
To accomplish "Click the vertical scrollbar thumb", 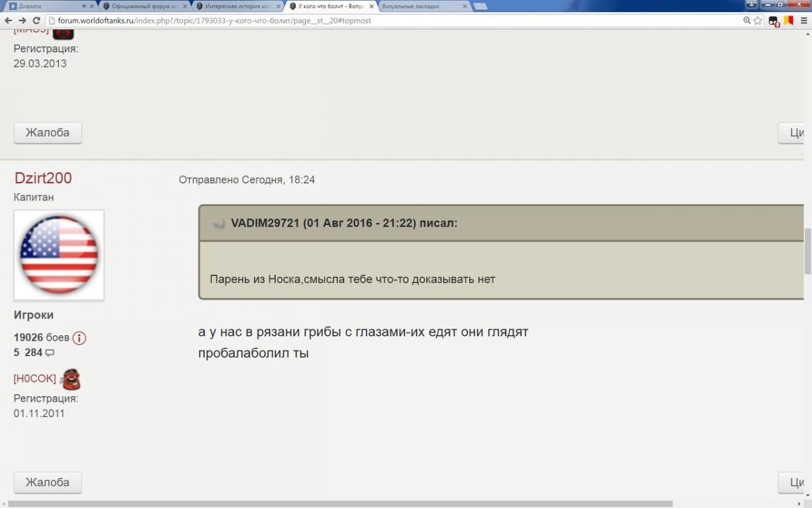I will tap(807, 251).
